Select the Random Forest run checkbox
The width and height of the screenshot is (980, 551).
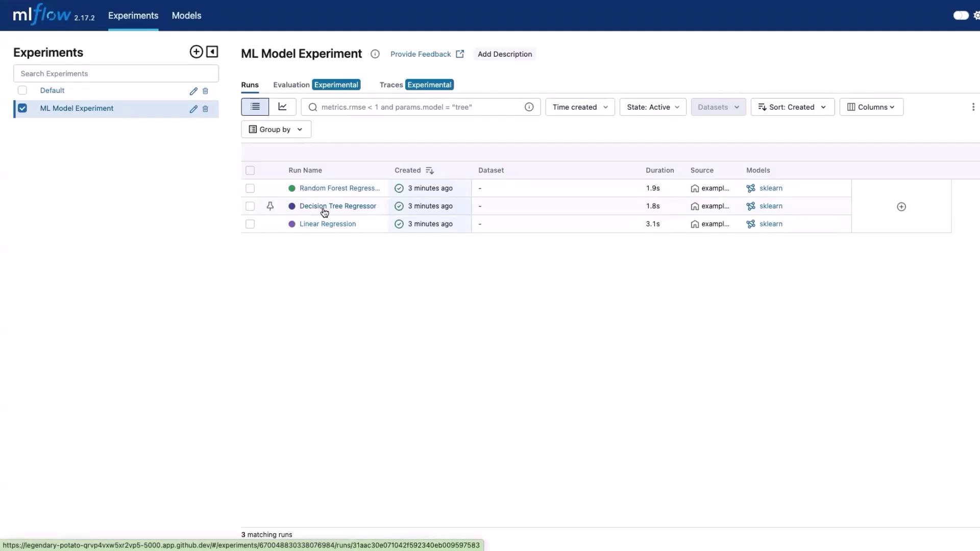pos(250,188)
